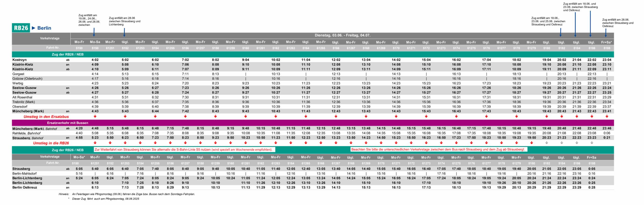Click the 23:04 departure time in Kostrzyn row
Image resolution: width=644 pixels, height=205 pixels.
(x=607, y=60)
